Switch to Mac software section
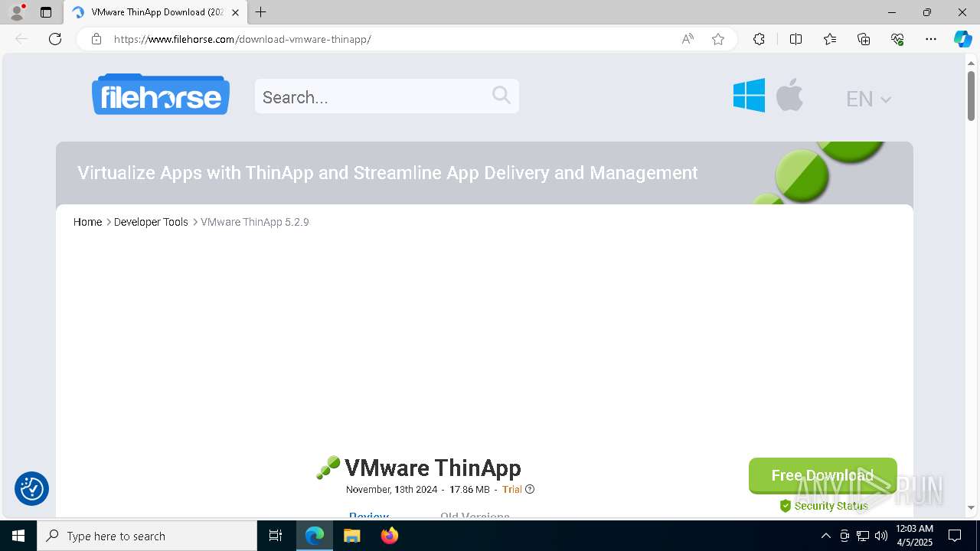The image size is (980, 551). point(789,96)
